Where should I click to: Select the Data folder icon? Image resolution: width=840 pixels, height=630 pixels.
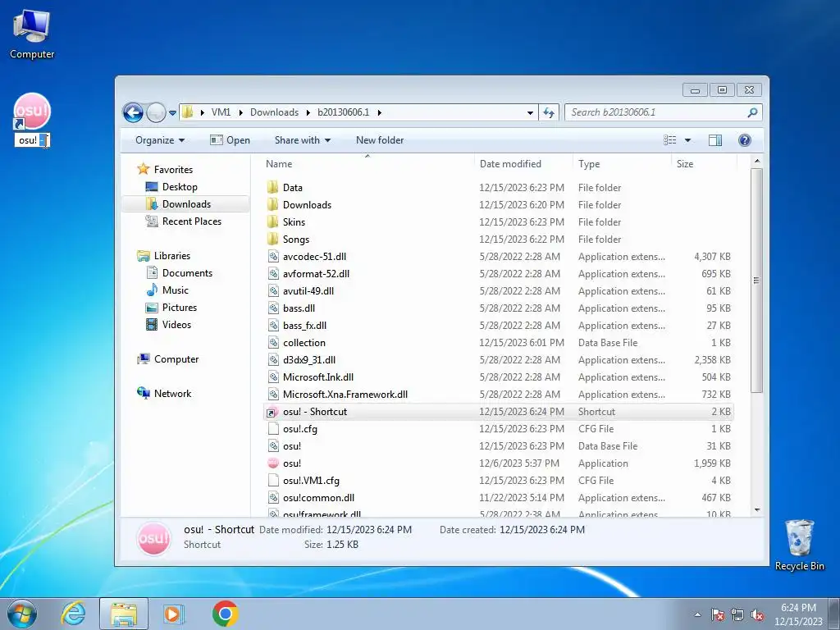[x=273, y=188]
